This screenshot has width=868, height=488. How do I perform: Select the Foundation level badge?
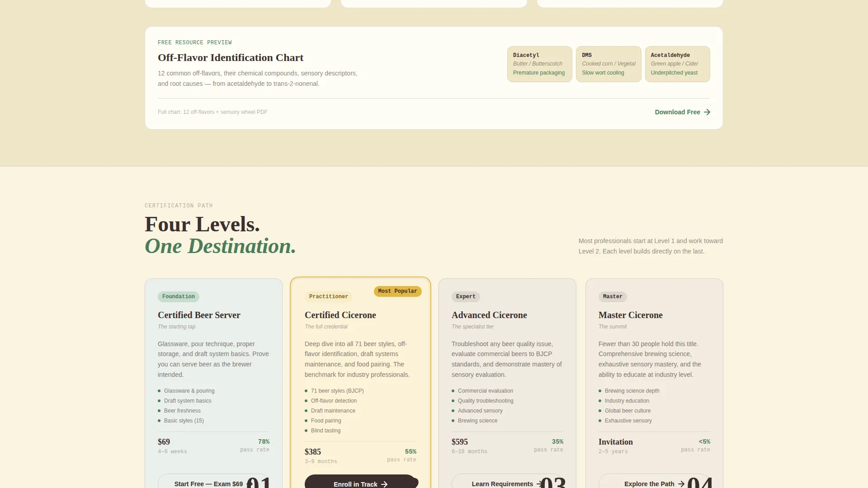point(179,296)
